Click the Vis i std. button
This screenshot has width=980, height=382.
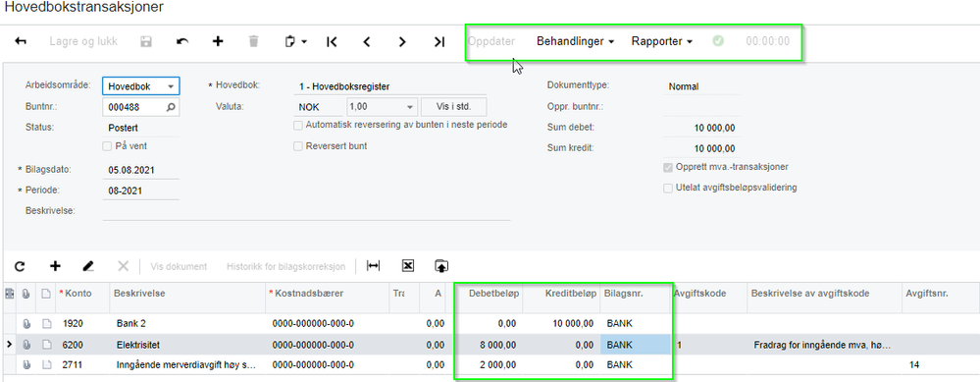coord(454,107)
